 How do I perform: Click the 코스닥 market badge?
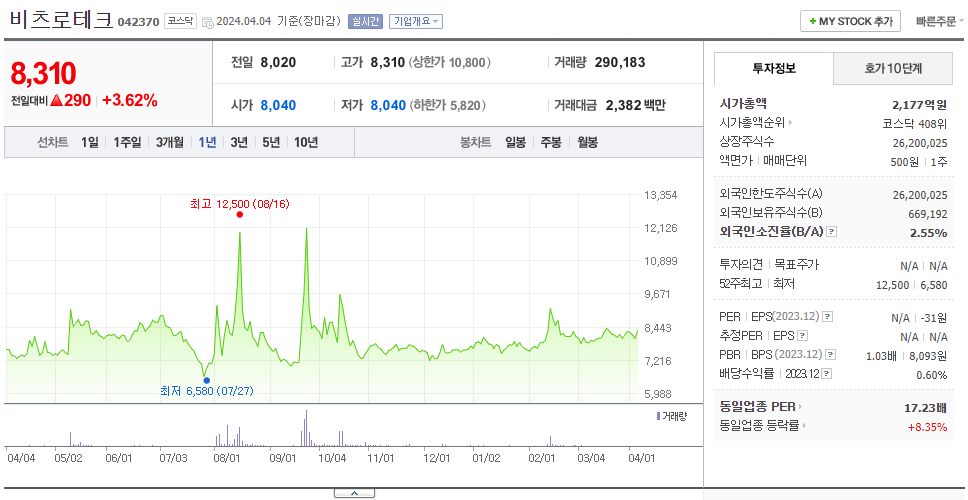(180, 22)
